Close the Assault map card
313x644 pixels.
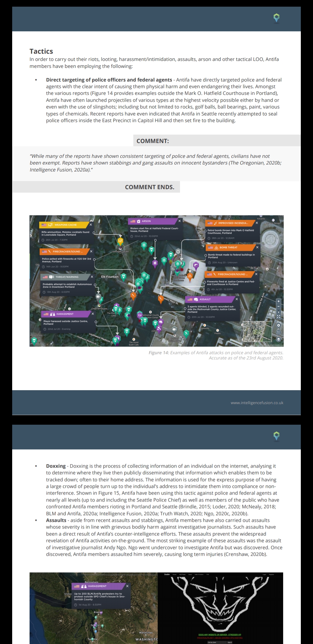pos(237,299)
